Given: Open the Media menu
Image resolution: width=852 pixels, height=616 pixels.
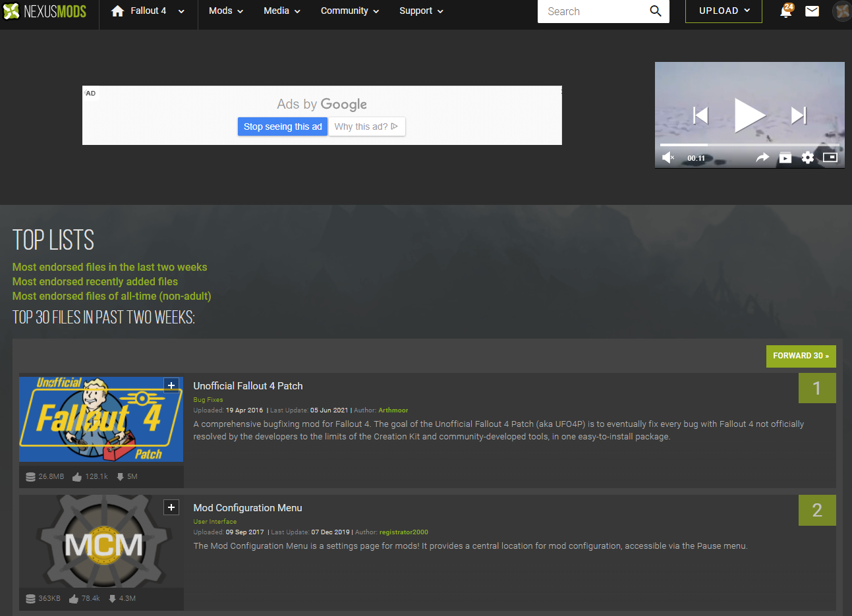Looking at the screenshot, I should point(282,11).
